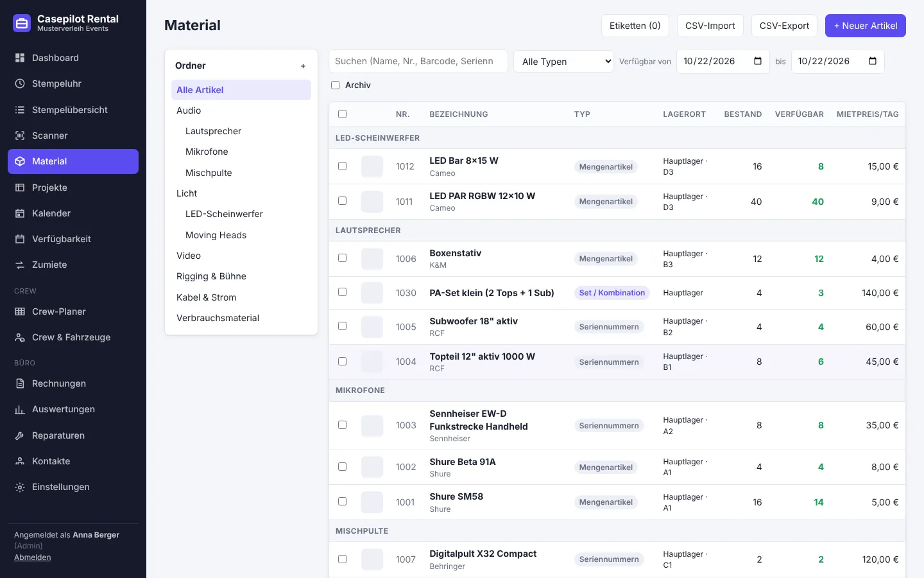
Task: Click the Abmelden link
Action: [33, 557]
